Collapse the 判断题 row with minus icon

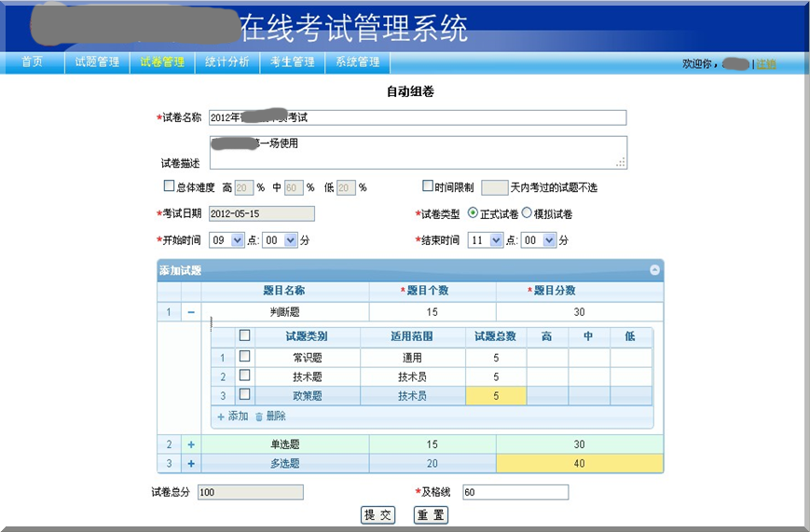click(x=191, y=312)
